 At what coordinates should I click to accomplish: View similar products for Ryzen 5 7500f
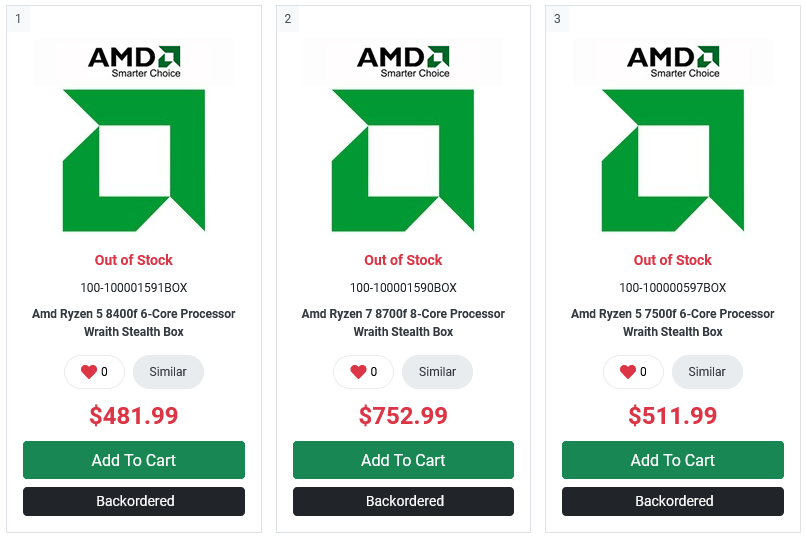(707, 372)
